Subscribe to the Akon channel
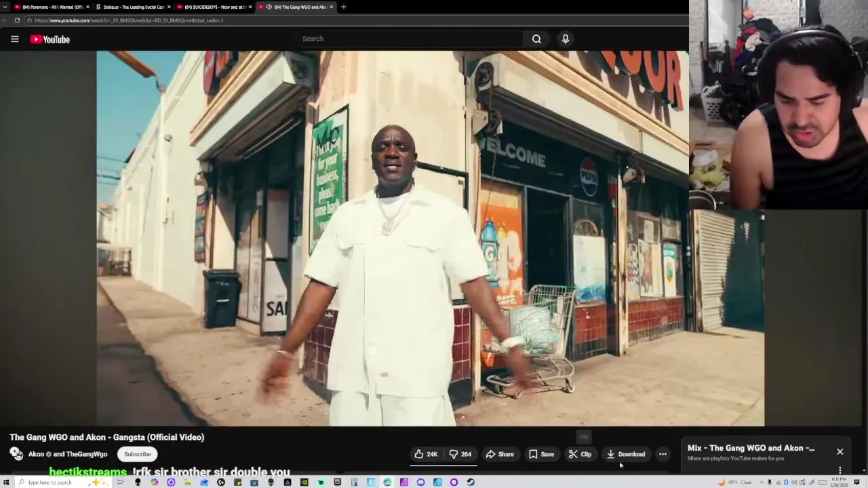This screenshot has height=488, width=868. tap(137, 454)
